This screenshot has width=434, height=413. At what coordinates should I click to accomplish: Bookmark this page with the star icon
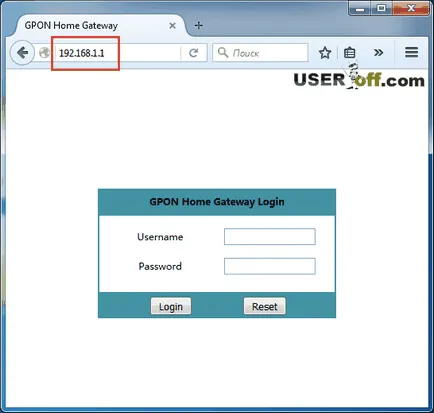325,53
